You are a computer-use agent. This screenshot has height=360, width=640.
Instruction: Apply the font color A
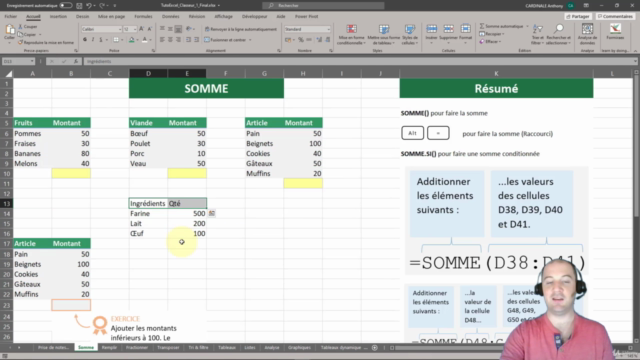pos(144,40)
